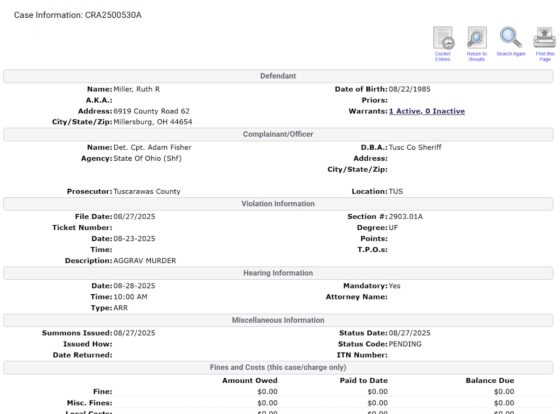Screen dimensions: 560x414
Task: Select the Fine row Paid to Date '$0.00'
Action: [378, 391]
